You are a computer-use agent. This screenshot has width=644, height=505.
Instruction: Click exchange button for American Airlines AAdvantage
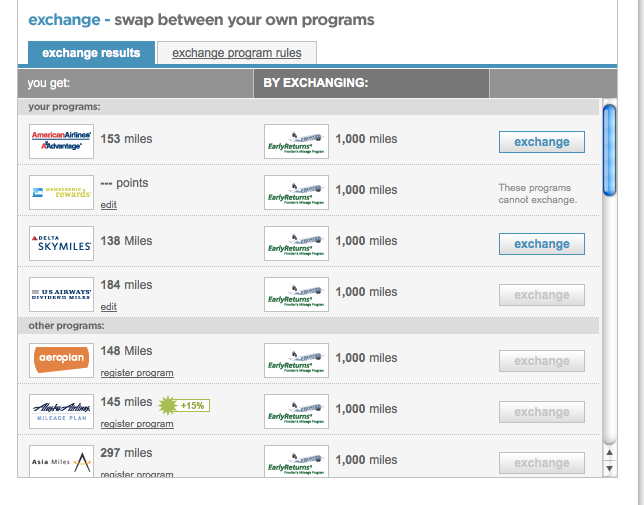542,142
